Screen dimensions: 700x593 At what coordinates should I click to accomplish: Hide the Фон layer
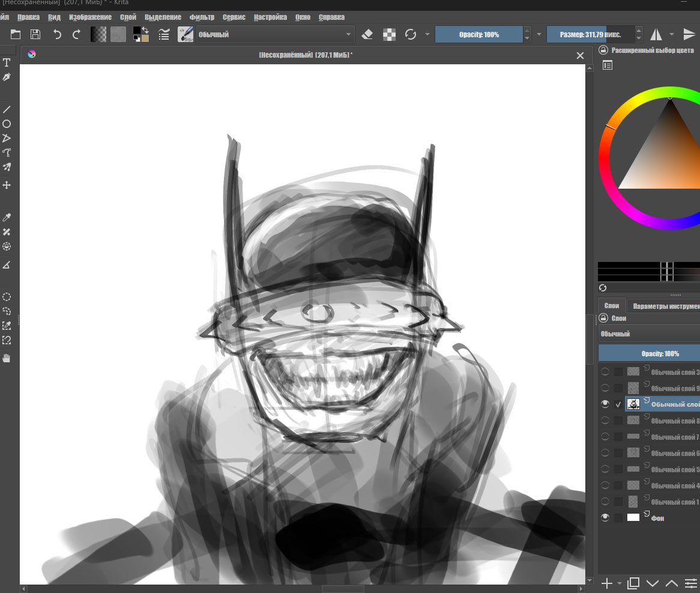click(x=605, y=517)
